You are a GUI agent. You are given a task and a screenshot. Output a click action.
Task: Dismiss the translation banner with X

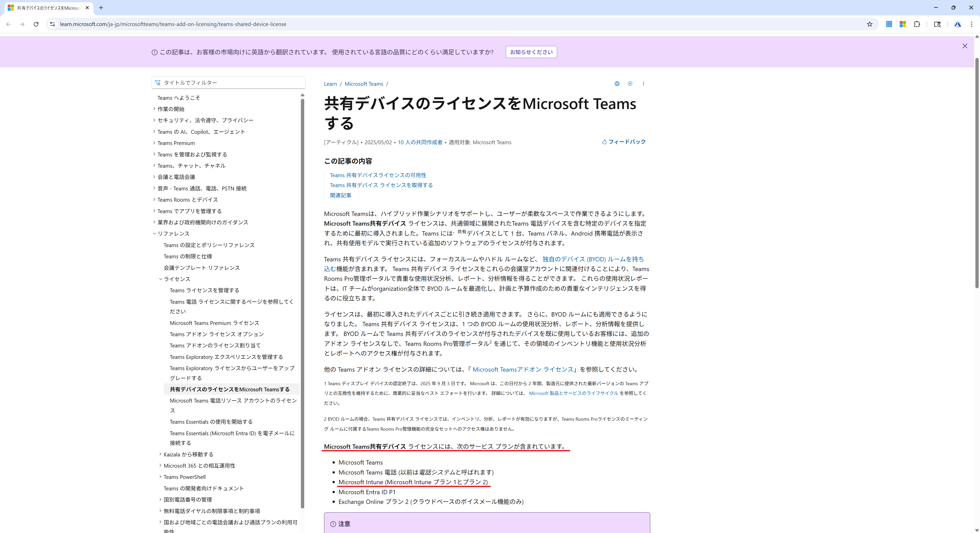964,46
